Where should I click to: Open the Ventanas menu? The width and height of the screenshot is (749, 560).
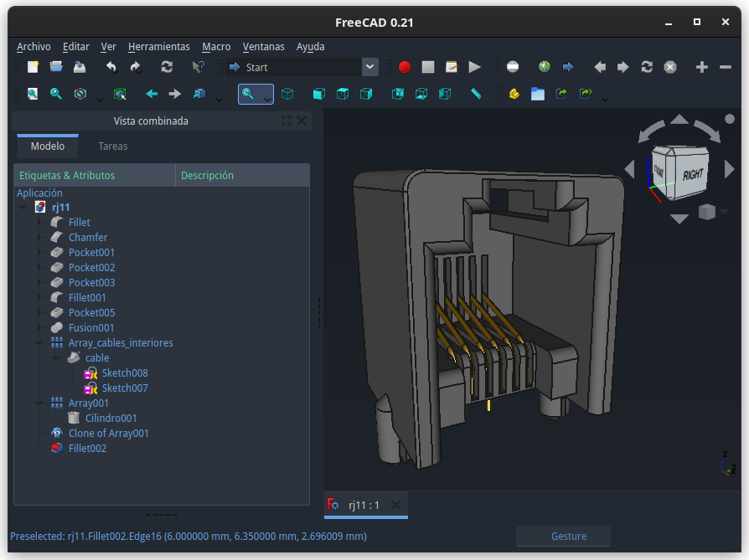264,47
